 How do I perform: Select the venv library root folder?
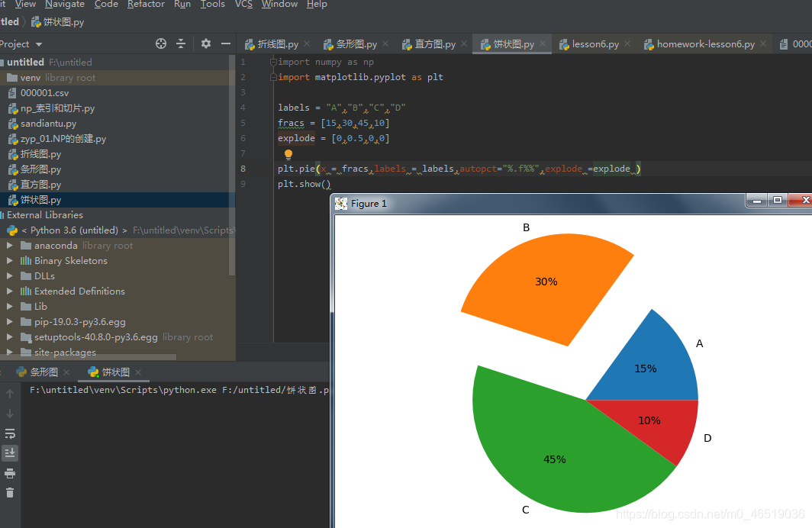[118, 78]
